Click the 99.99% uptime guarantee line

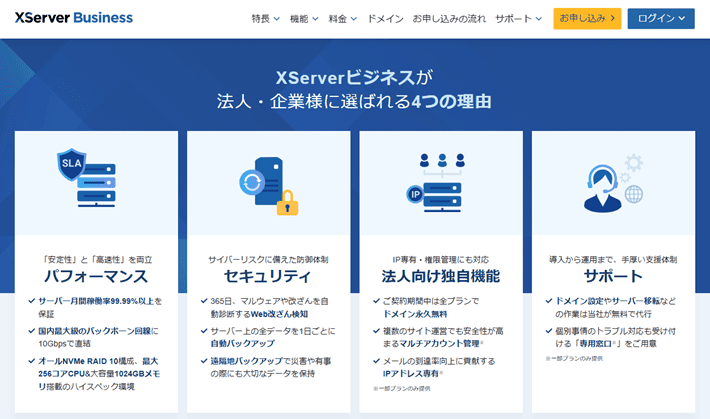100,307
